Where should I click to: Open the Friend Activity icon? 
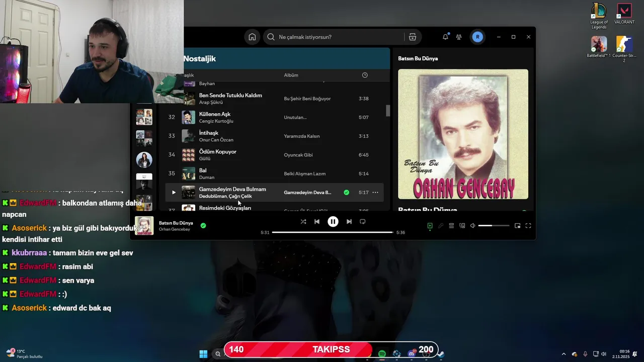tap(459, 37)
